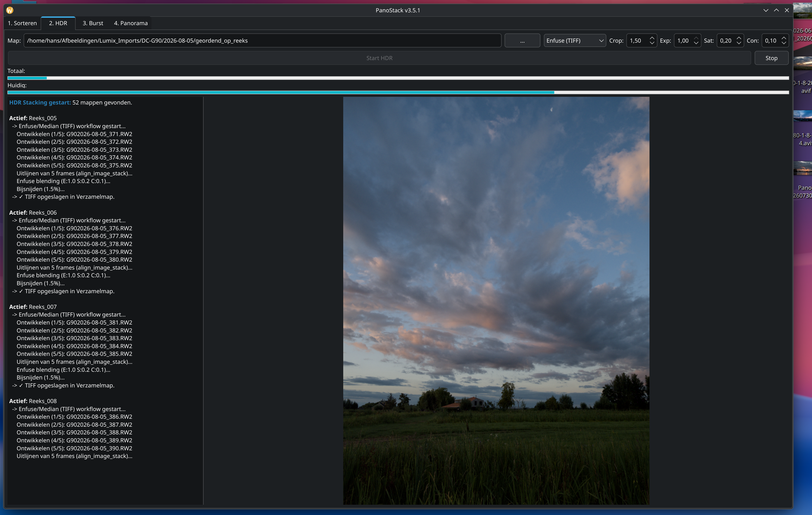Increase the Exp value with up arrow

[x=696, y=38]
